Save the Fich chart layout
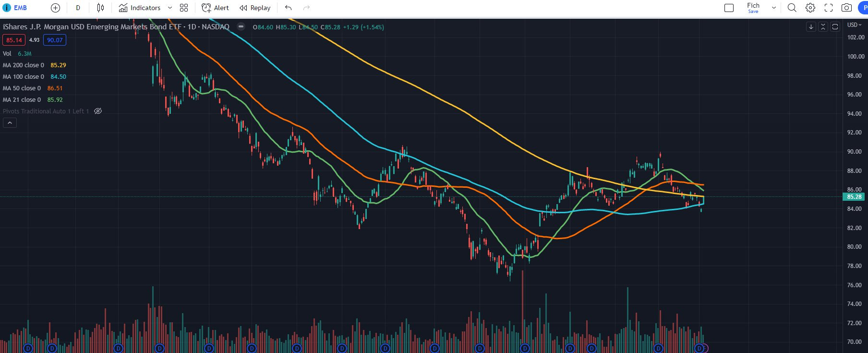Screen dimensions: 868x353 753,8
